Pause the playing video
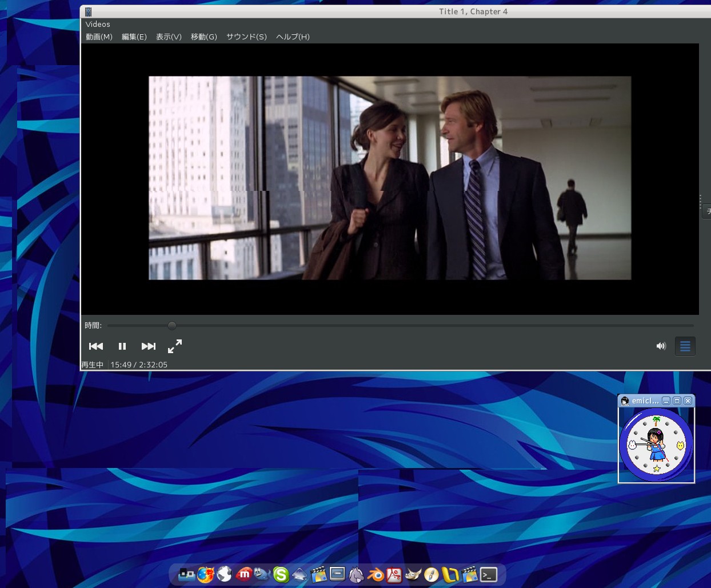Screen dimensions: 711x588 coord(122,346)
